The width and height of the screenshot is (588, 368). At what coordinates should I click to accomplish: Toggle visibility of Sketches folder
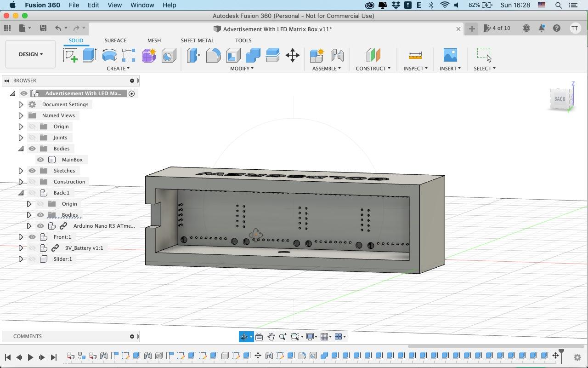32,171
